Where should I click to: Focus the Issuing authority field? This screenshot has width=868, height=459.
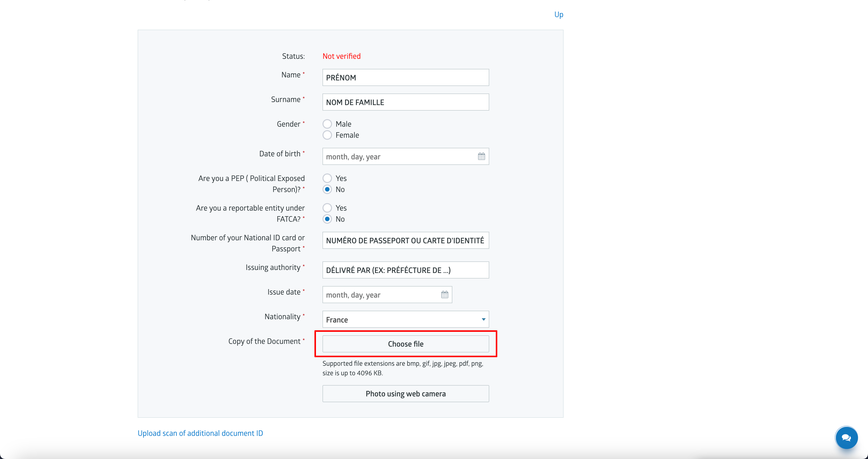[x=405, y=270]
